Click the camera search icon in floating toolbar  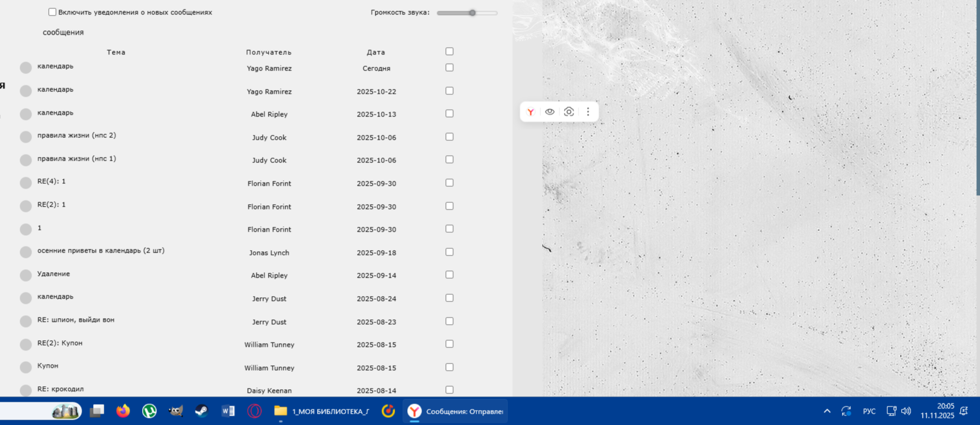point(569,112)
